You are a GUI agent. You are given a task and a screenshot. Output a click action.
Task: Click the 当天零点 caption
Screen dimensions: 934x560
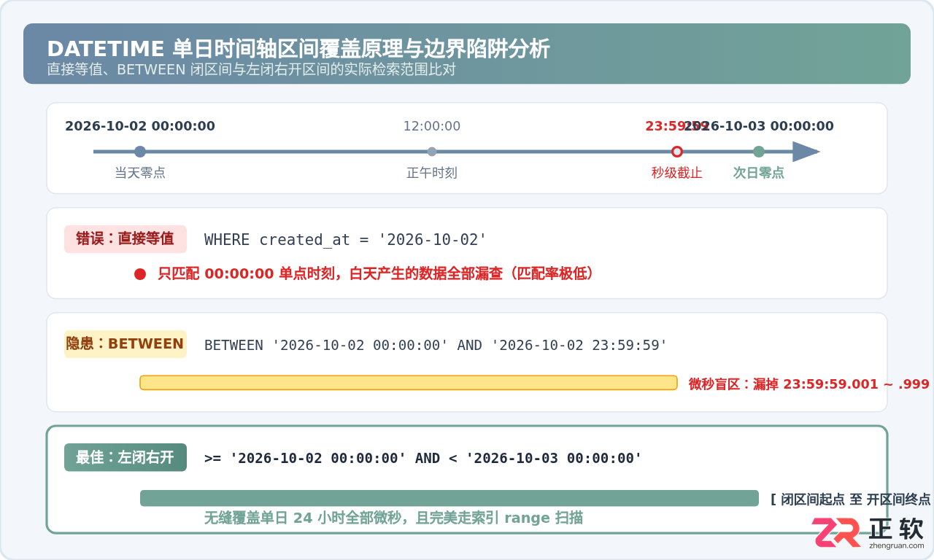point(140,173)
